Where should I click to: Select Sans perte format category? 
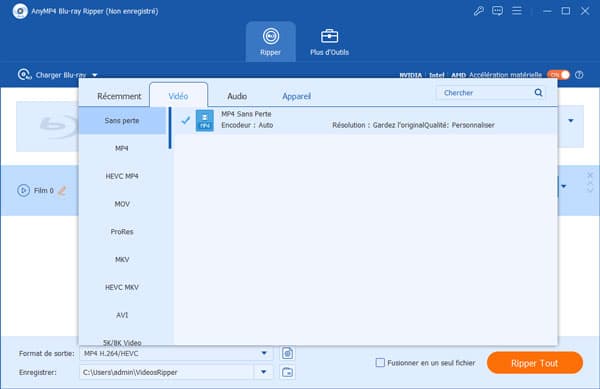[122, 120]
